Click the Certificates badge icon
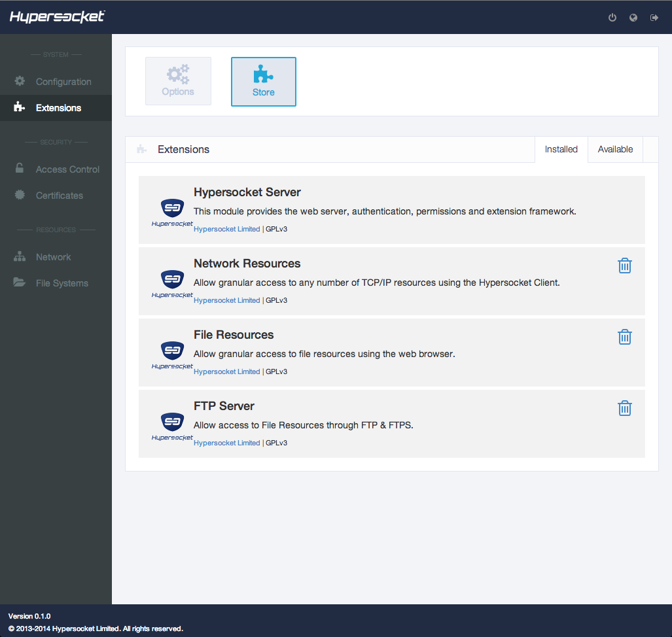 20,195
